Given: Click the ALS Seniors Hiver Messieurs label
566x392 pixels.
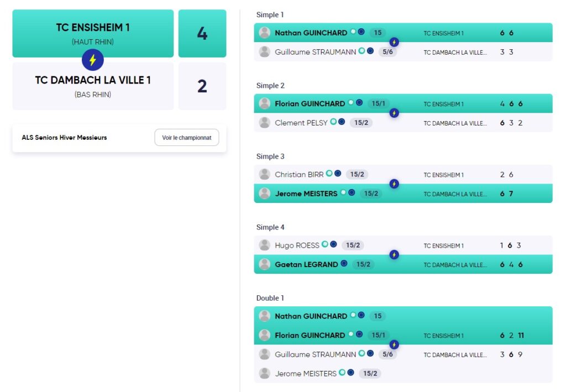Looking at the screenshot, I should [x=64, y=138].
